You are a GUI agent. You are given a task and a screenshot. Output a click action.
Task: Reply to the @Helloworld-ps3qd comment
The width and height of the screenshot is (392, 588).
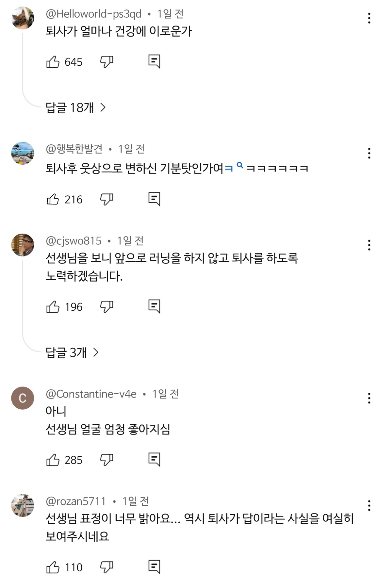(154, 61)
